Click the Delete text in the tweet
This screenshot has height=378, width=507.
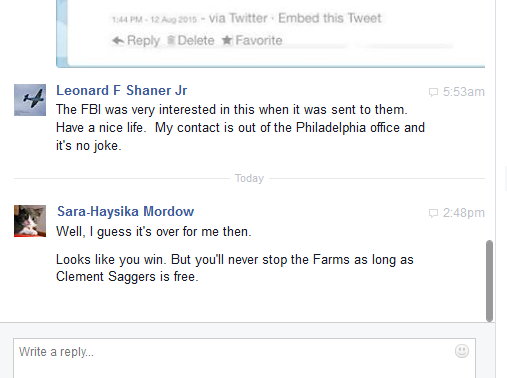coord(196,40)
